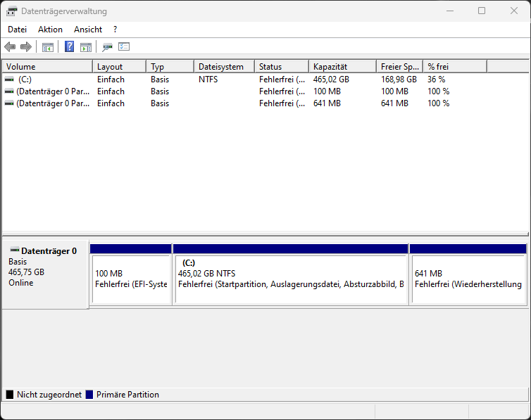Click the 100 % free cell of the 100 MB volume
The height and width of the screenshot is (420, 531).
(x=438, y=91)
